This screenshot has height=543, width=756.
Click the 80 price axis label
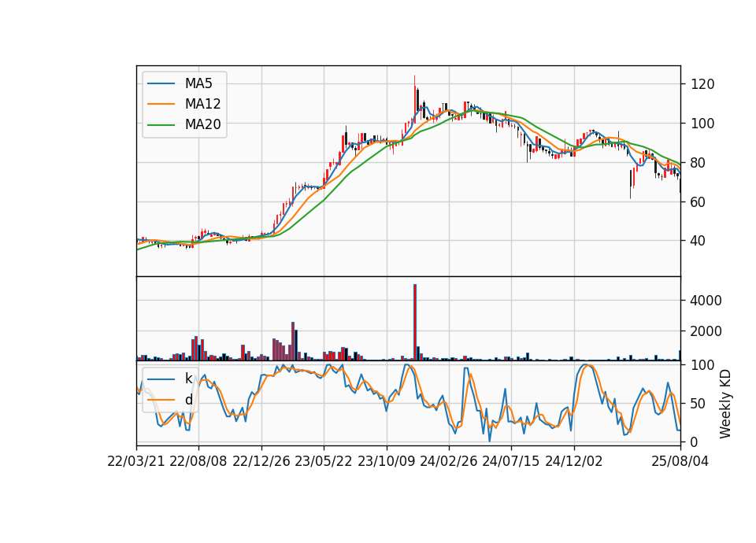[699, 163]
